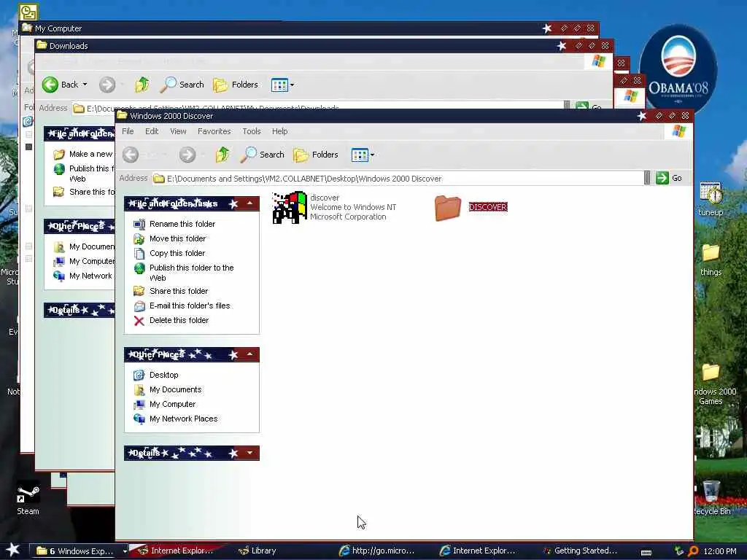Open the Favorites menu in Windows 2000 Discover

(214, 131)
